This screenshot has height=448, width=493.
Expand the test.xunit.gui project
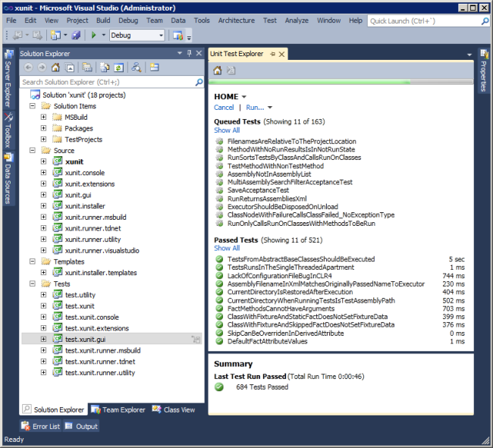tap(43, 340)
